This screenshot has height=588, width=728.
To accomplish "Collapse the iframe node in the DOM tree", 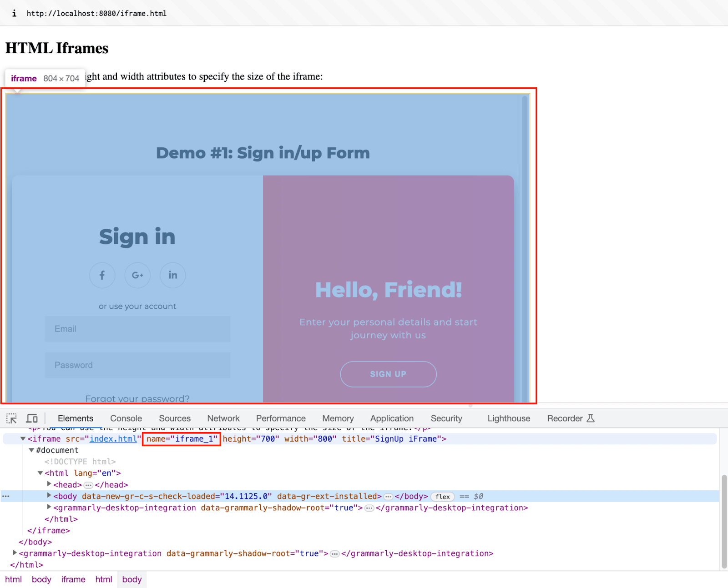I will [22, 439].
